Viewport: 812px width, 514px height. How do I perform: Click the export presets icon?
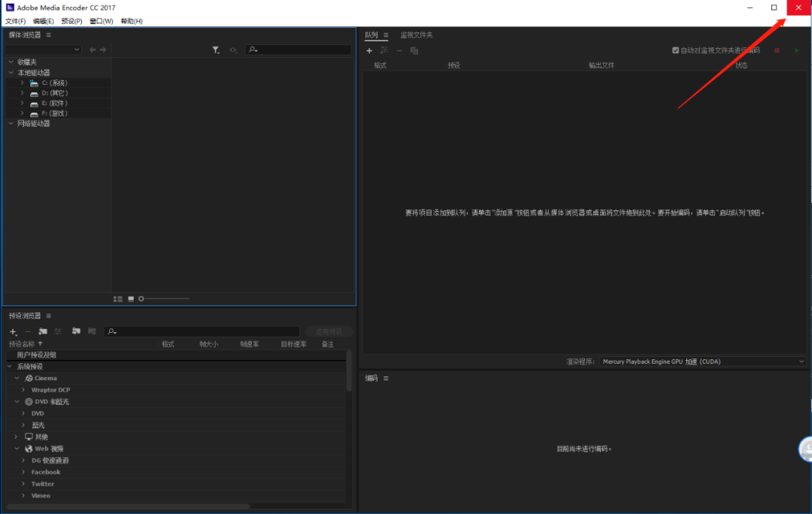[x=92, y=331]
